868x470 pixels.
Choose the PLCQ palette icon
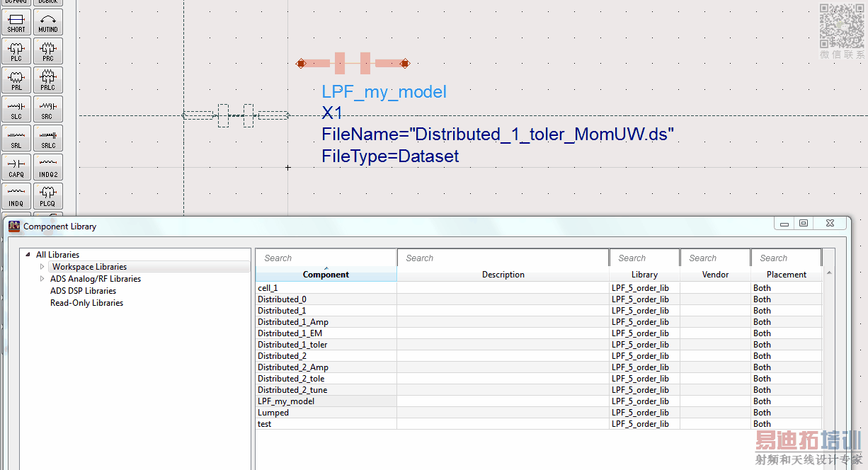coord(48,197)
